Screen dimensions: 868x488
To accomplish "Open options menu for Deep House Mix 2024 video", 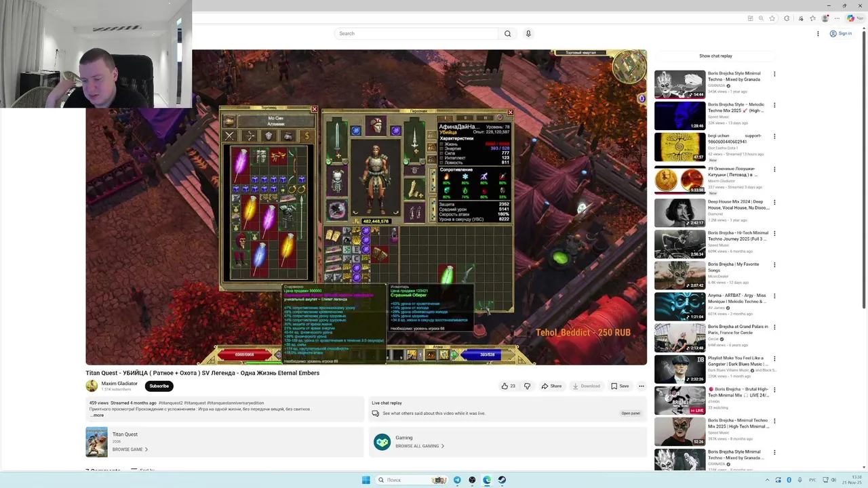I will click(774, 202).
